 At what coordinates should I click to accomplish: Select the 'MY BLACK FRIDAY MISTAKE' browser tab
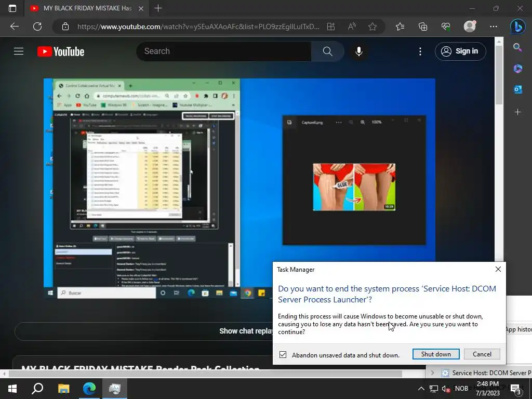click(87, 8)
